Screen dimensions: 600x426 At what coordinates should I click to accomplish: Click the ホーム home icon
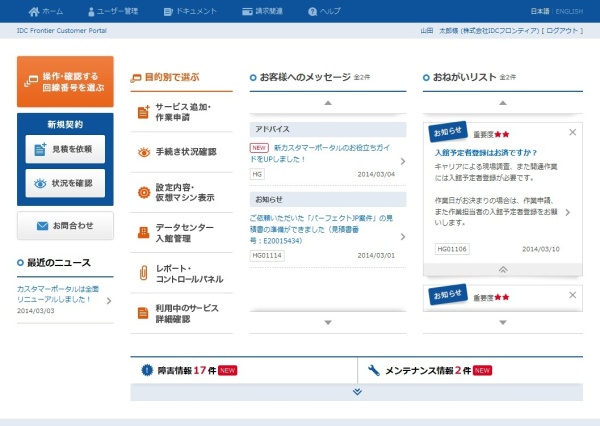point(35,11)
